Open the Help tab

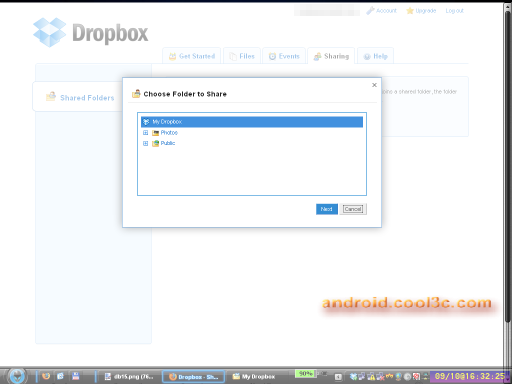(x=375, y=56)
